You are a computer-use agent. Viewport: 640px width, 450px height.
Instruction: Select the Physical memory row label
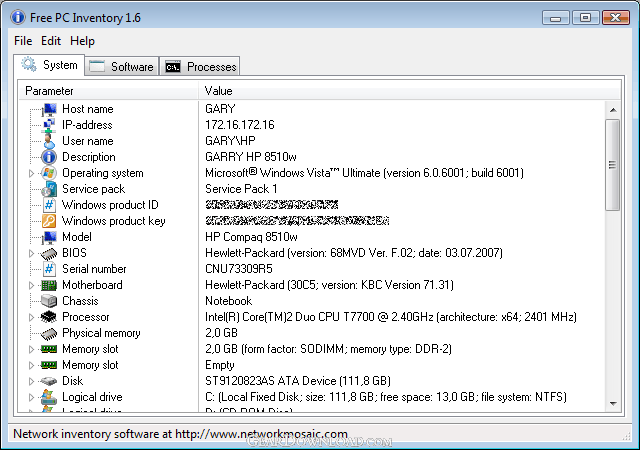click(x=101, y=333)
